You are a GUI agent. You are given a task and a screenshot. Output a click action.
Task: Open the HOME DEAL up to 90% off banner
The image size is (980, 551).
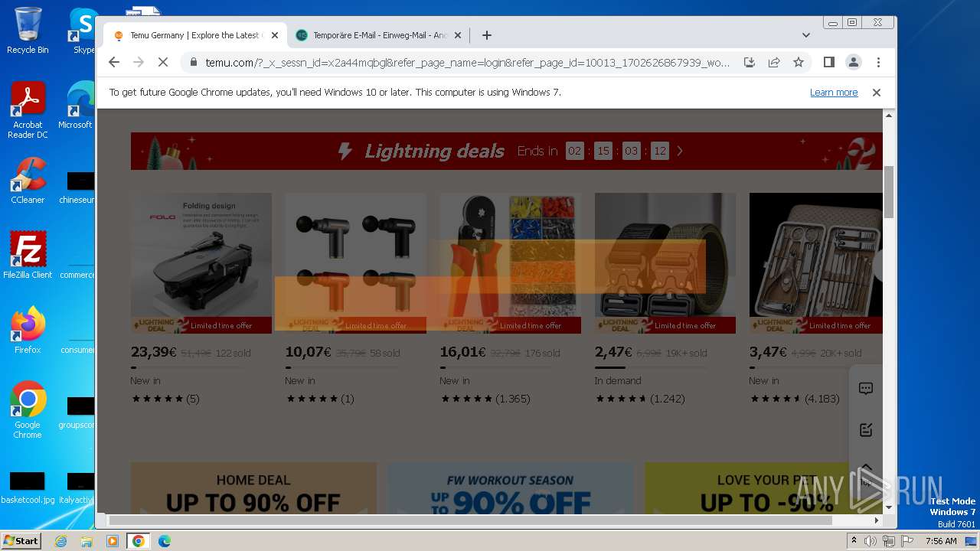253,488
